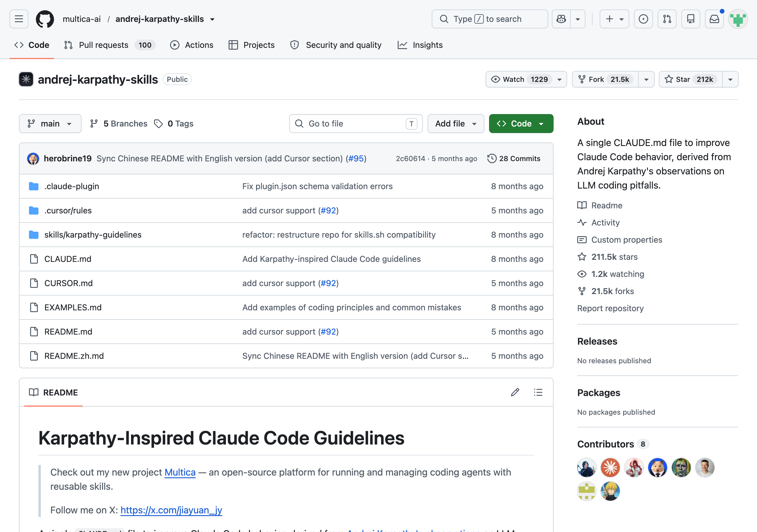Focus the Go to file field
757x532 pixels.
pyautogui.click(x=356, y=124)
